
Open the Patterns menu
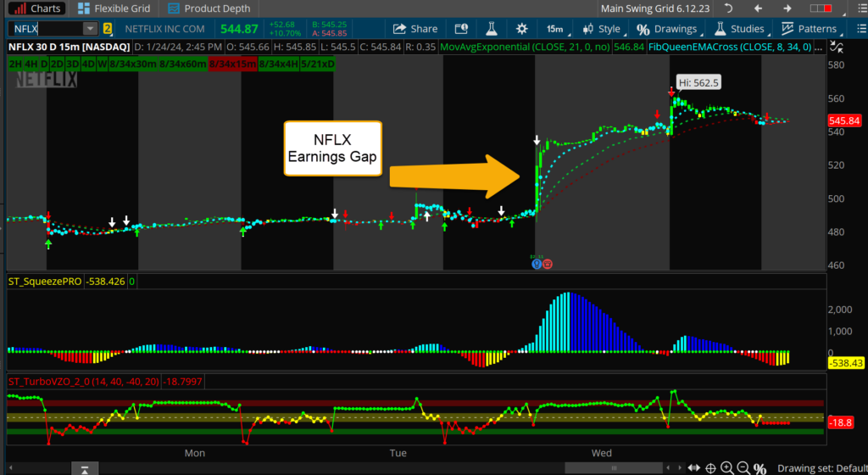point(808,29)
